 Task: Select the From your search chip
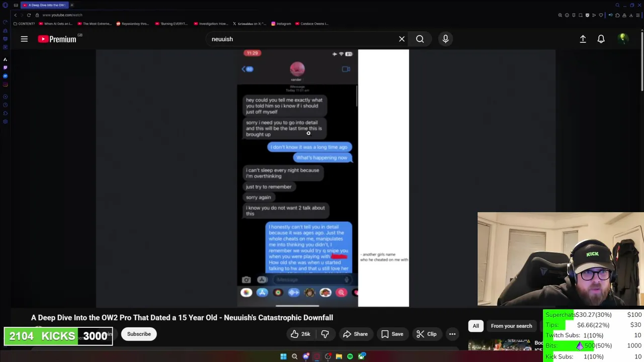(511, 326)
